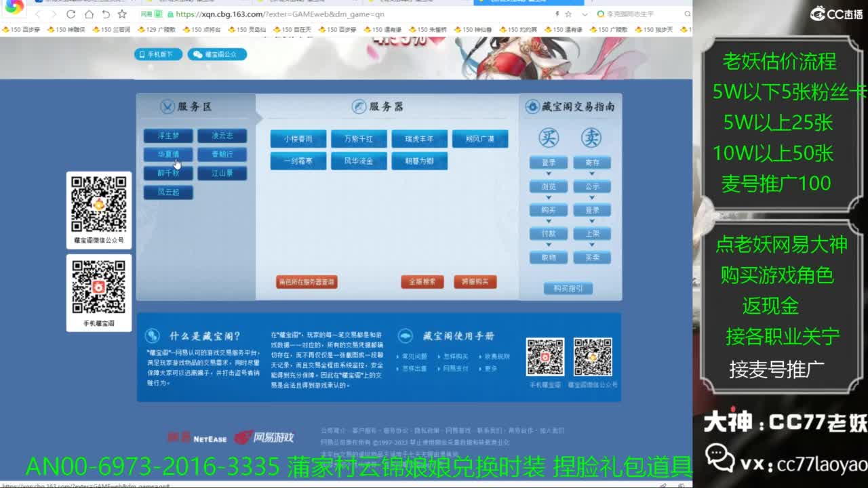The height and width of the screenshot is (488, 868).
Task: Choose the 万紫千红 server
Action: tap(359, 139)
